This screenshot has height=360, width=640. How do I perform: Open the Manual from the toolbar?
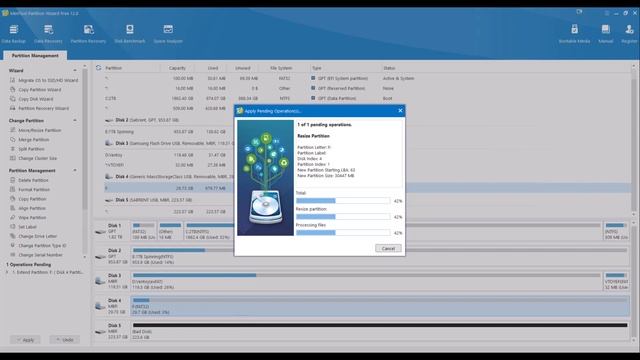pos(605,33)
